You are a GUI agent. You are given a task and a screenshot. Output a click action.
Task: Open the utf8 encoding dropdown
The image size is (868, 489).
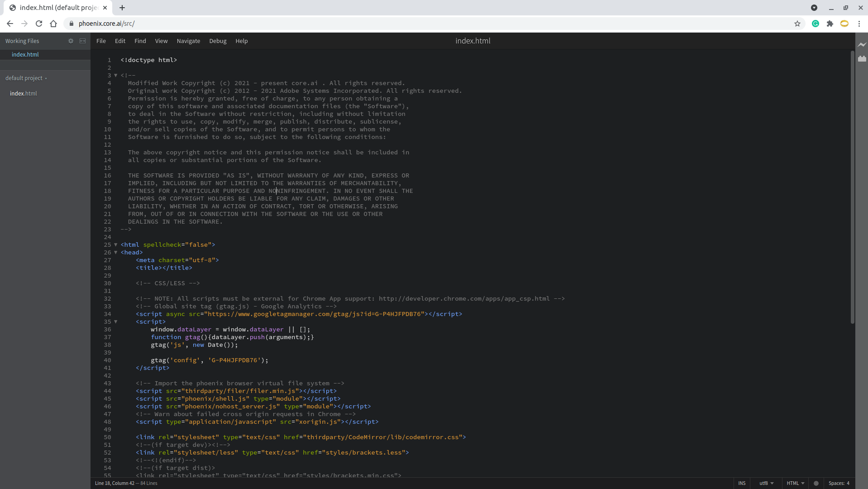point(766,483)
